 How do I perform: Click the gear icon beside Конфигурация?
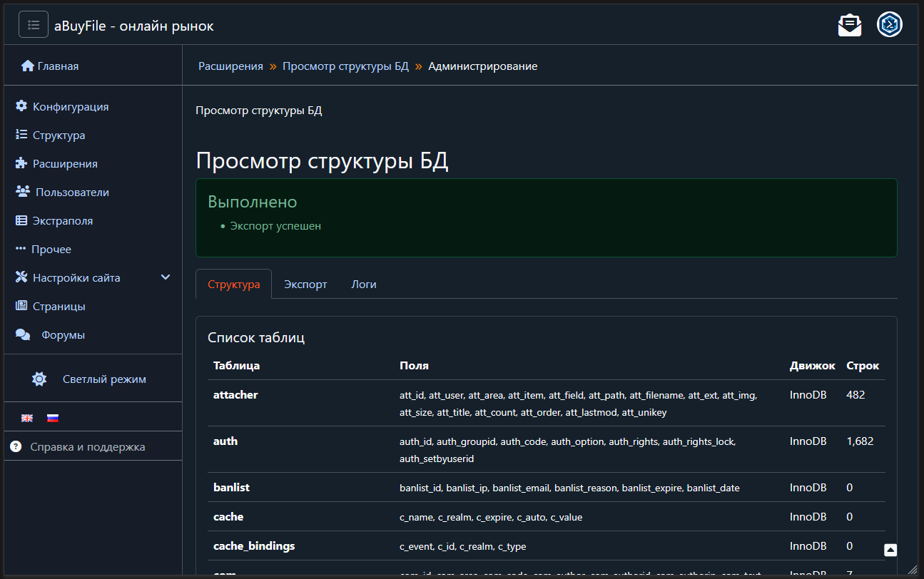(x=21, y=106)
